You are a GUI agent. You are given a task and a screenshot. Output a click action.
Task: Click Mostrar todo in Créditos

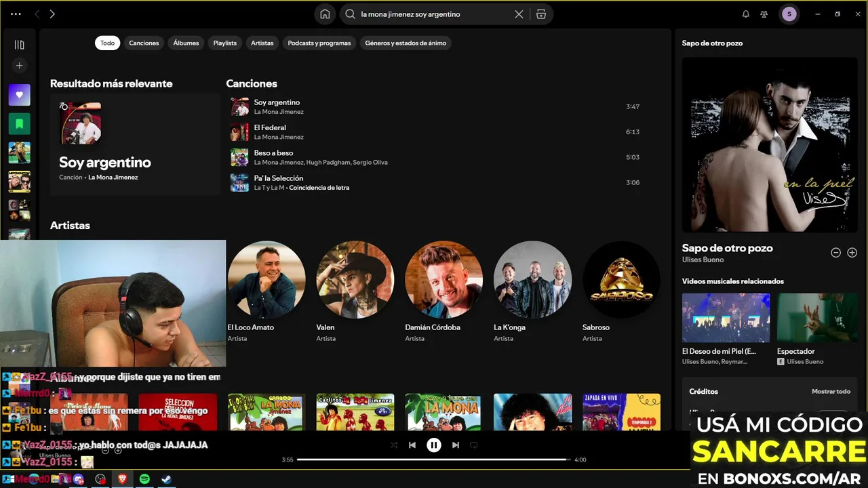point(831,392)
